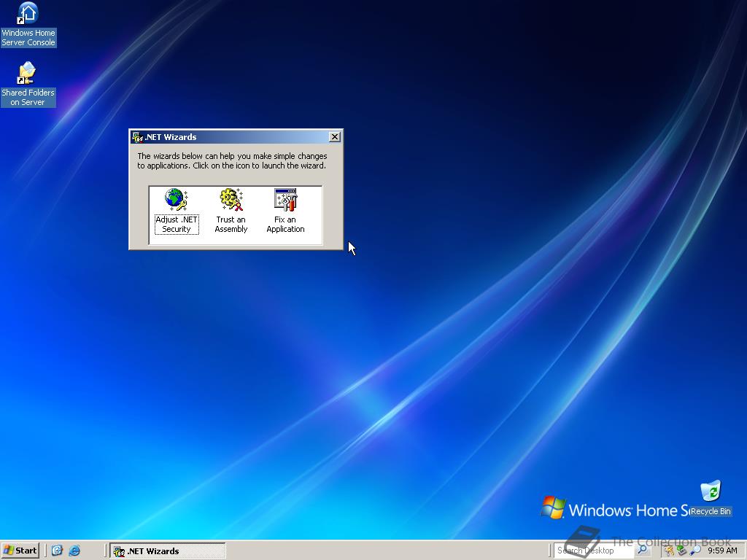Click the green server tray icon
The width and height of the screenshot is (747, 560).
(682, 551)
